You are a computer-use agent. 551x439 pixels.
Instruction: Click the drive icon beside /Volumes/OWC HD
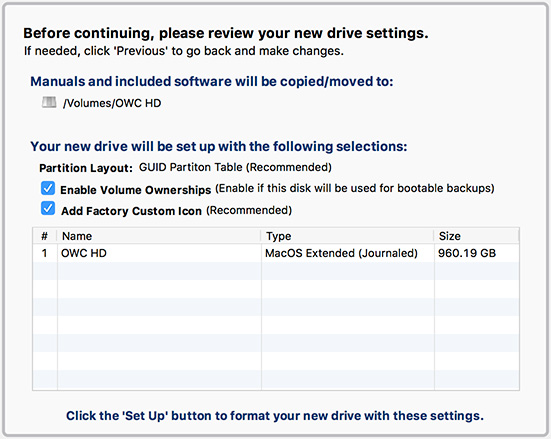(x=49, y=103)
